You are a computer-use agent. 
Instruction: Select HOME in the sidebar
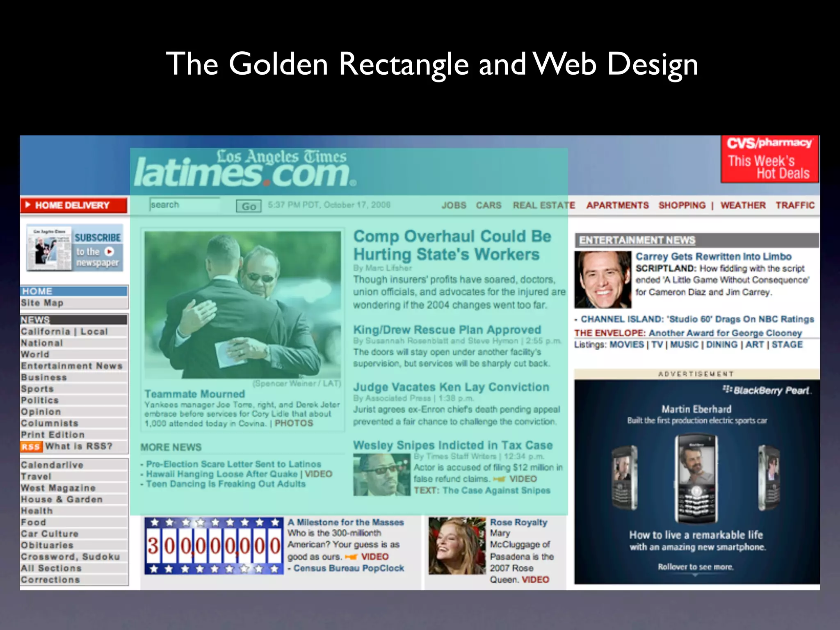[x=74, y=291]
